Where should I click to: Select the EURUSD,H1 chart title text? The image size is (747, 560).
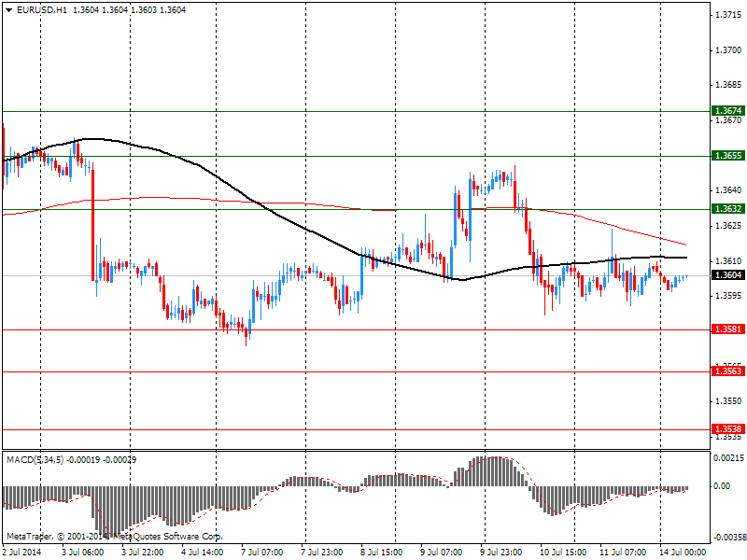[42, 10]
